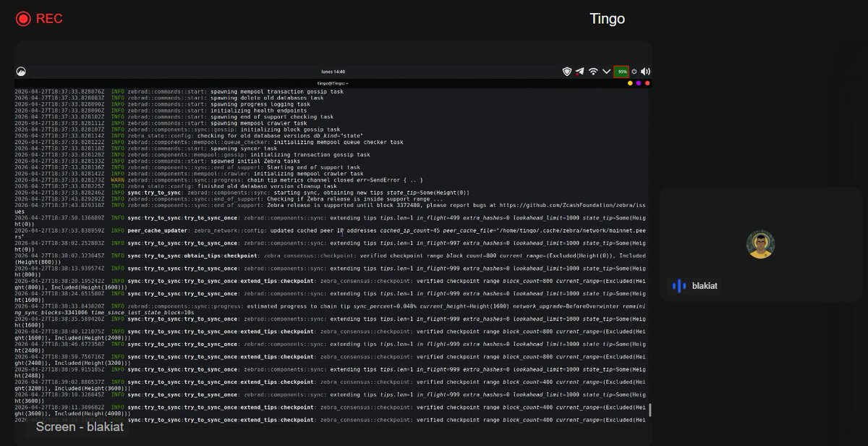Click the red REC recording indicator
Image resolution: width=868 pixels, height=446 pixels.
tap(39, 19)
